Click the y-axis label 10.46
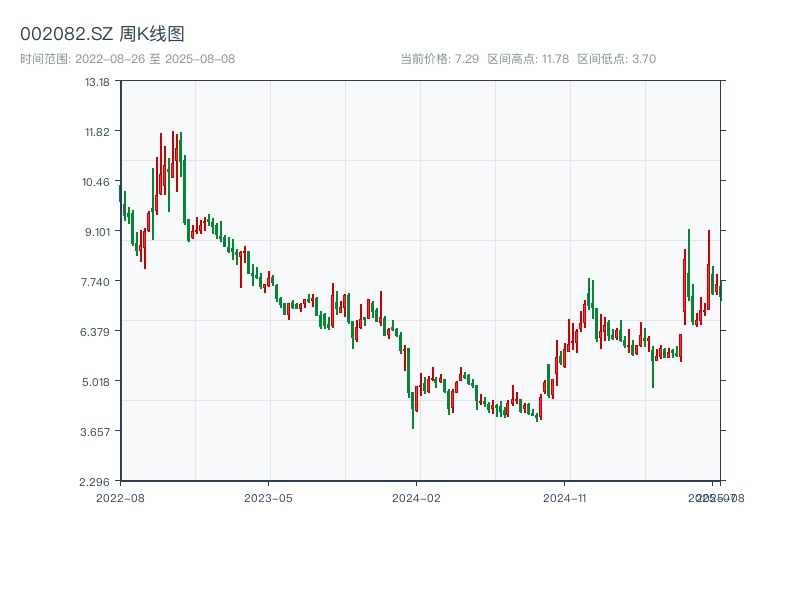The width and height of the screenshot is (800, 600). [x=96, y=182]
